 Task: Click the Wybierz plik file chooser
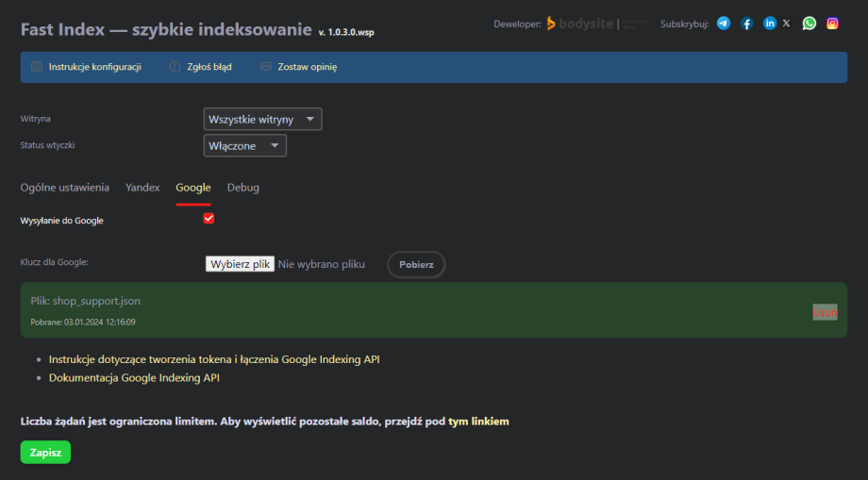[240, 265]
